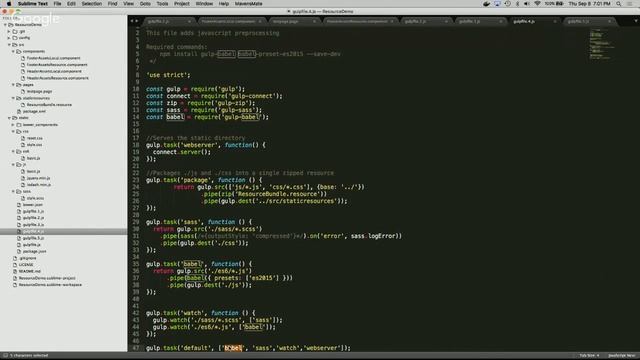Click the package.json file icon
This screenshot has width=640, height=360.
click(19, 251)
